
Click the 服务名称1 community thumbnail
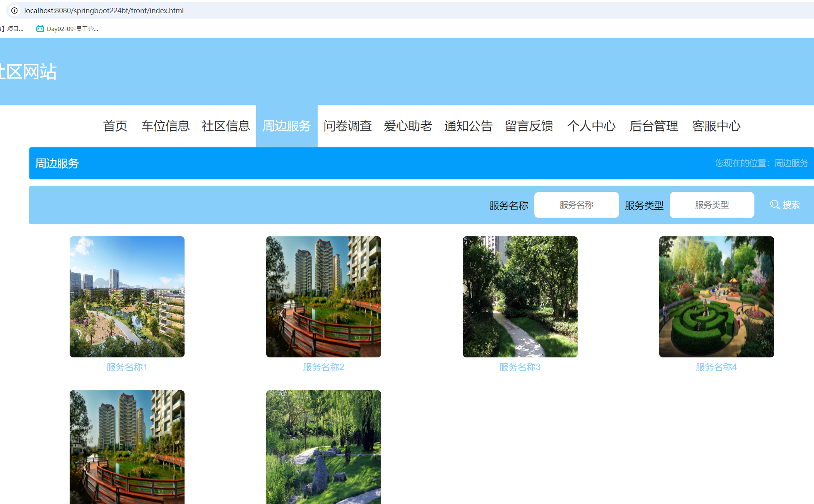click(127, 297)
